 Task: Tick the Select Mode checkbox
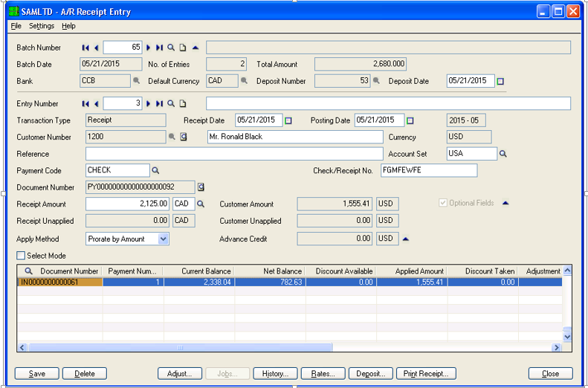pyautogui.click(x=21, y=256)
